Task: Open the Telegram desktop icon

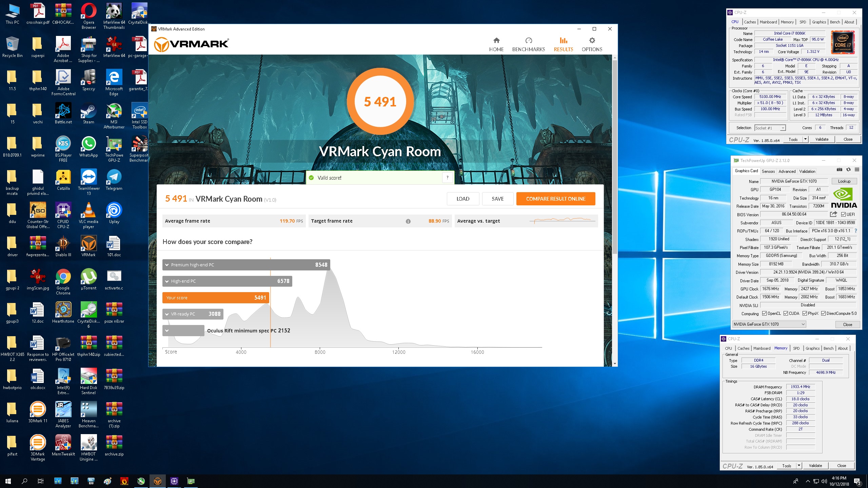Action: click(114, 181)
